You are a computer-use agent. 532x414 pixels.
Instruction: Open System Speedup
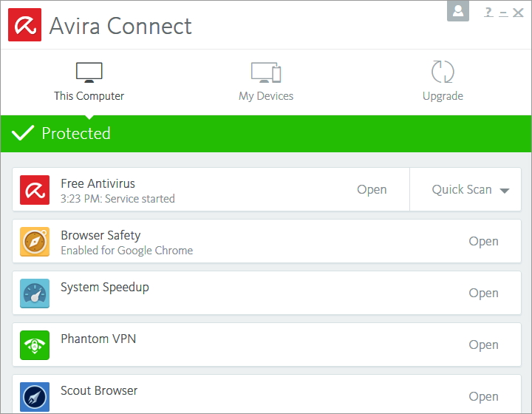coord(483,293)
